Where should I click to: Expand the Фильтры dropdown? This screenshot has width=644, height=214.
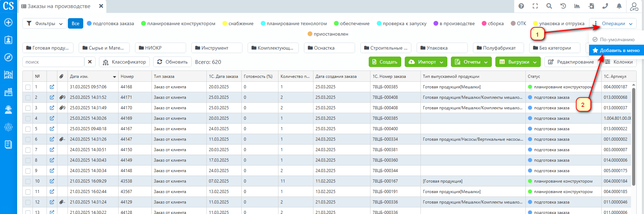pos(44,23)
